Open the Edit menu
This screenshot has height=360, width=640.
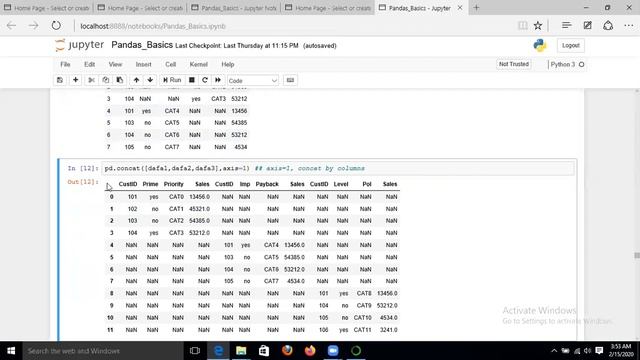pos(89,64)
